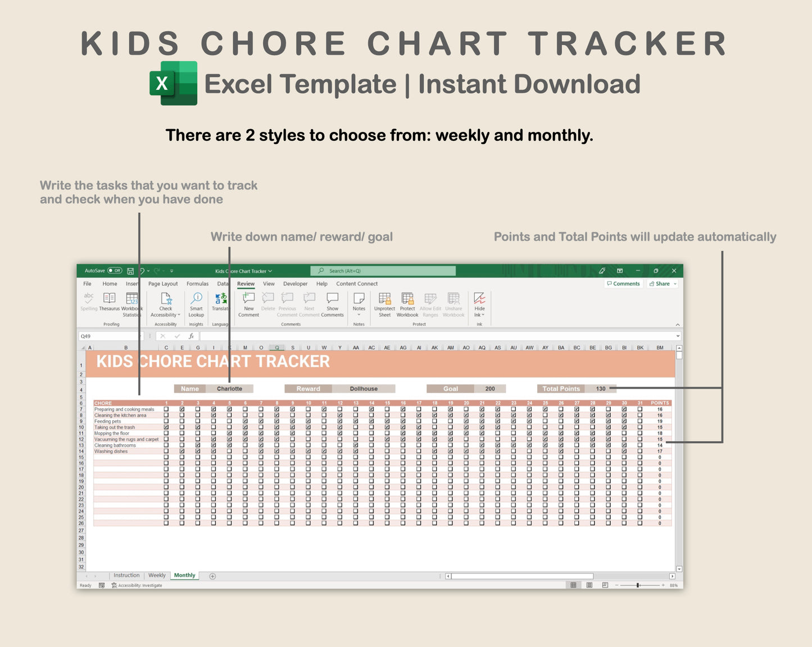Open Workbook Statistics
This screenshot has width=812, height=647.
pos(131,303)
